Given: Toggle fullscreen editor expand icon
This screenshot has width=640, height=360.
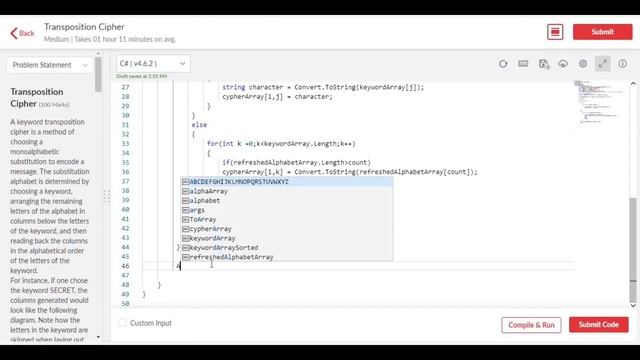Looking at the screenshot, I should [602, 64].
